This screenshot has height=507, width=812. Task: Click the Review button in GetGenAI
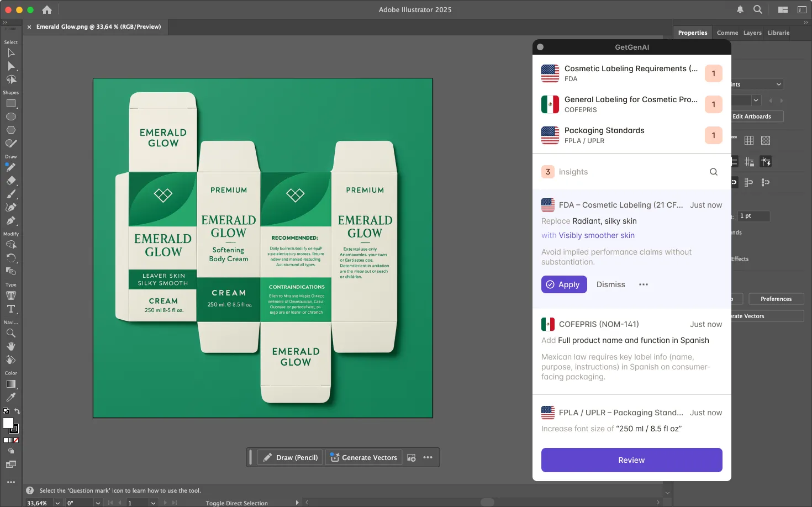pos(631,460)
